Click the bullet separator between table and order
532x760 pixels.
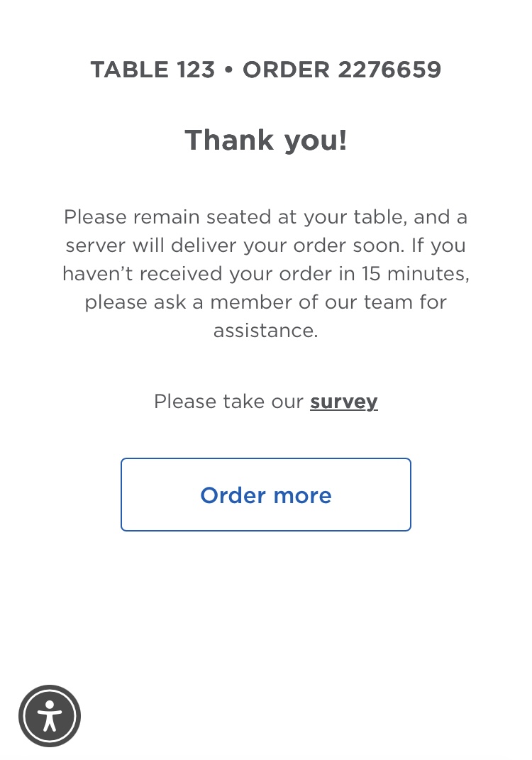point(228,70)
